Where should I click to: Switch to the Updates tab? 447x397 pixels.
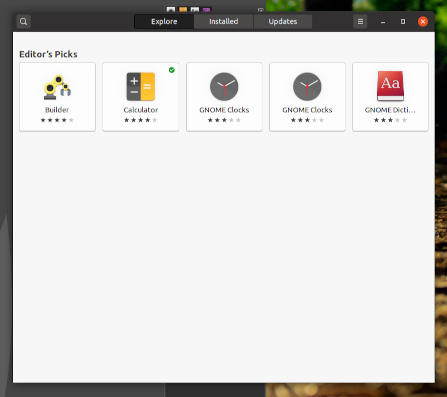coord(283,22)
